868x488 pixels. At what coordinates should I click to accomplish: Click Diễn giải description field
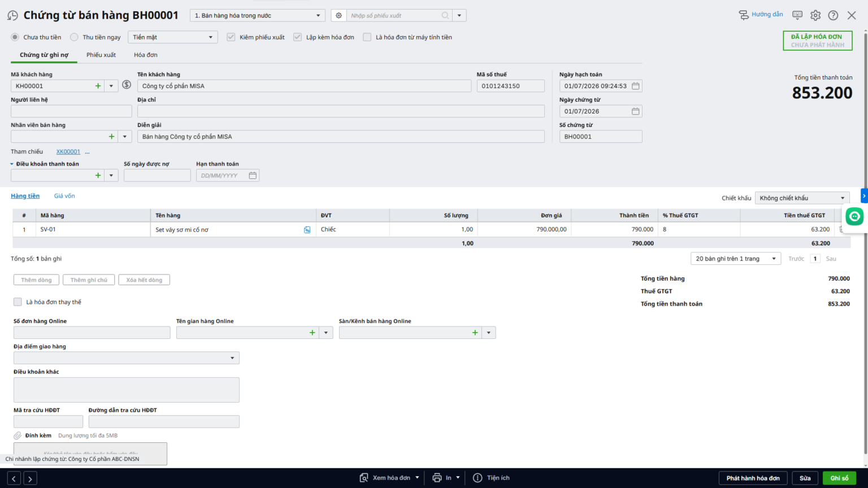(341, 137)
